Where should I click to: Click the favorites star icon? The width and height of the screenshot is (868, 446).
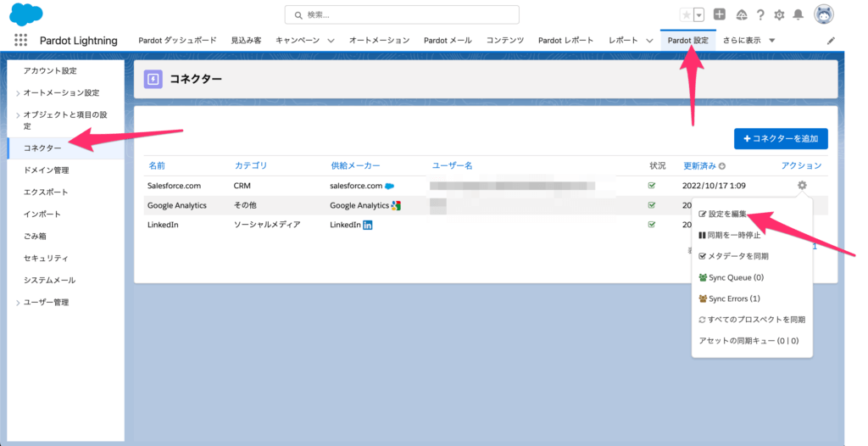[x=686, y=15]
